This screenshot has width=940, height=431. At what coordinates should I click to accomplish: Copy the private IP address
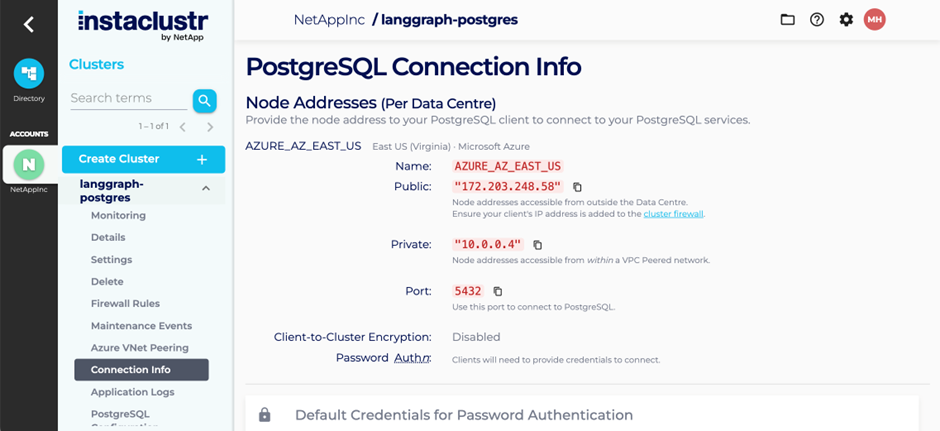pos(538,245)
